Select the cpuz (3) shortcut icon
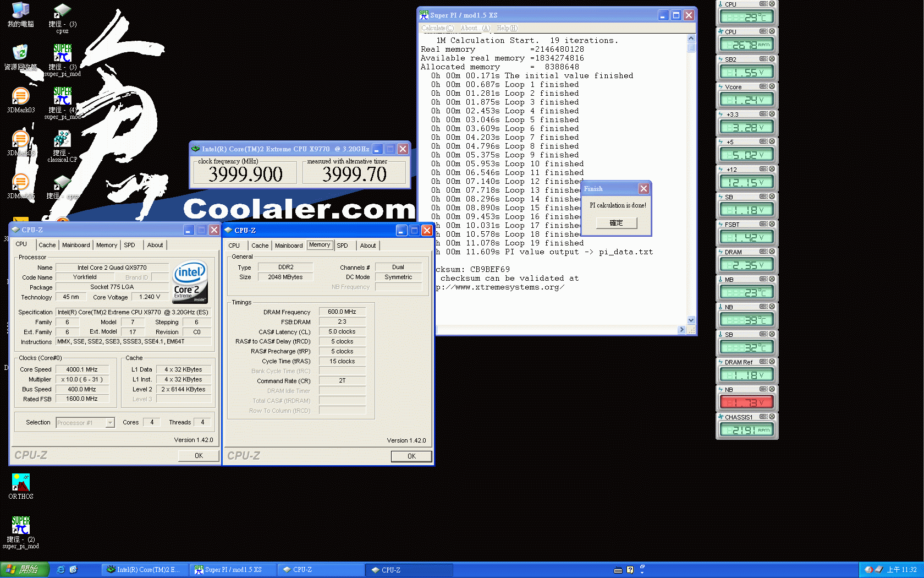924x578 pixels. (x=62, y=18)
